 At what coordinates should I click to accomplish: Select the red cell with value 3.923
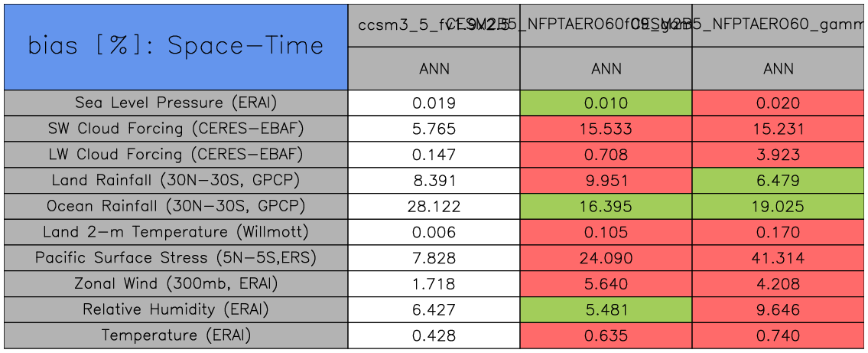coord(779,155)
